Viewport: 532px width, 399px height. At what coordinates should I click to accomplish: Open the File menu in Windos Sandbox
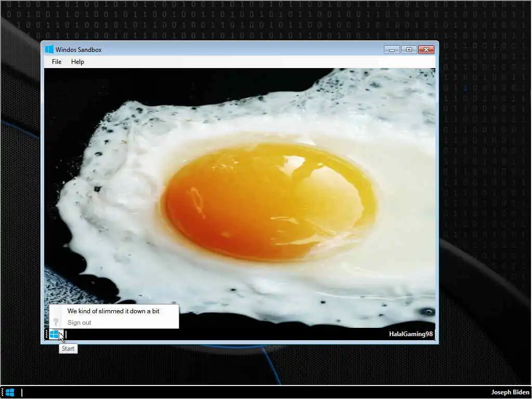(x=56, y=62)
